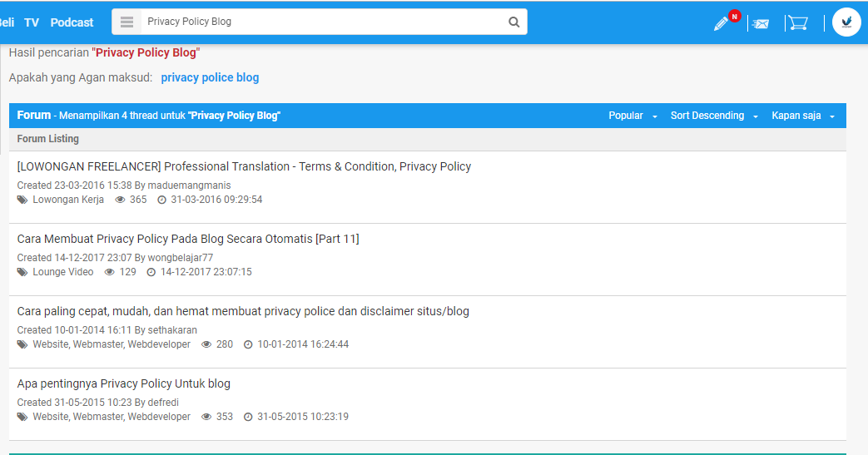
Task: Open the shopping cart icon
Action: 798,23
